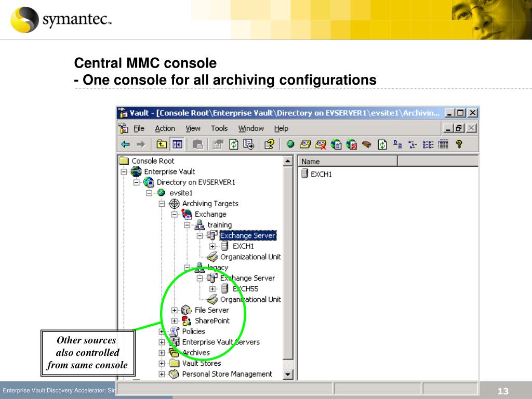Screen dimensions: 532x399
Task: Click the tree scrollbar down arrow
Action: coord(288,375)
